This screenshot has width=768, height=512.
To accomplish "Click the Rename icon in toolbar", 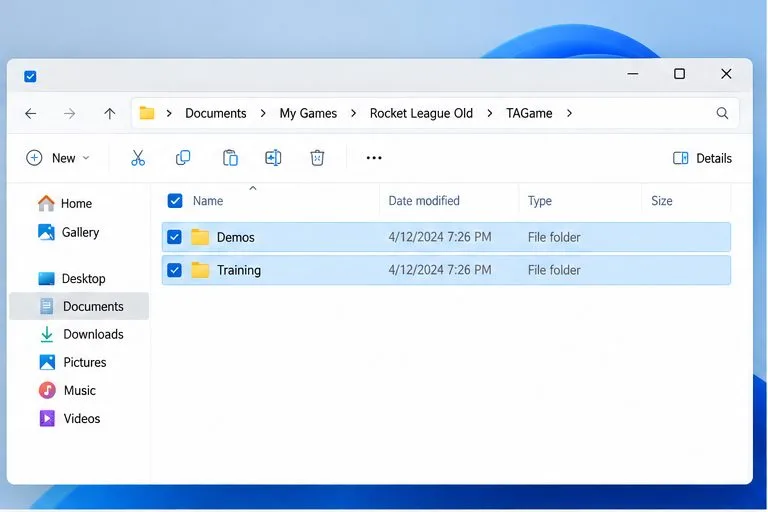I will point(273,158).
